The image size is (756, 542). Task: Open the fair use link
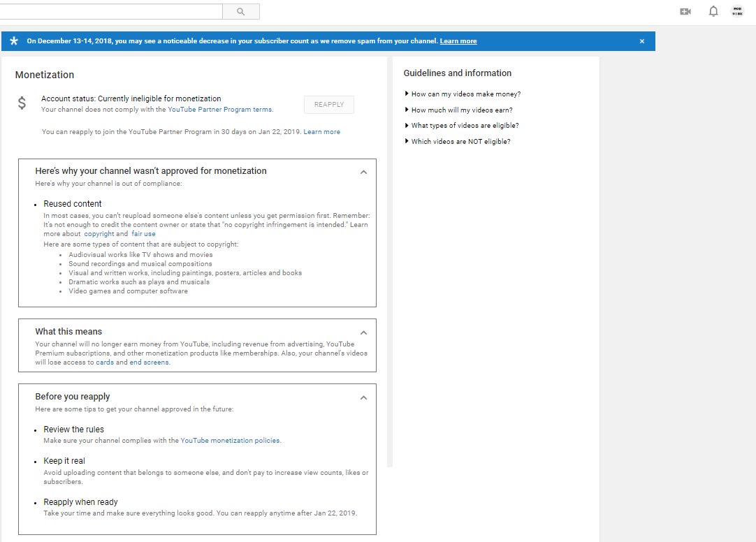tap(143, 234)
